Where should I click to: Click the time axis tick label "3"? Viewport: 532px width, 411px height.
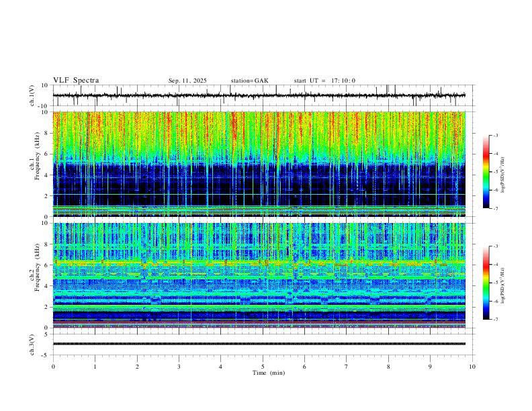pos(179,367)
